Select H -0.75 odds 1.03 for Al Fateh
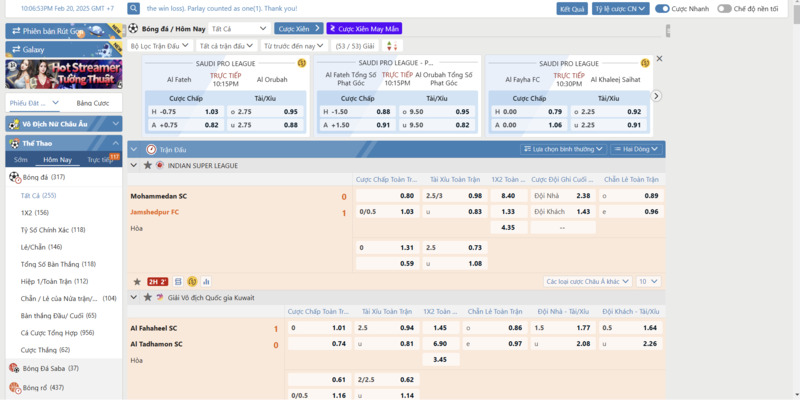The image size is (800, 400). [185, 112]
